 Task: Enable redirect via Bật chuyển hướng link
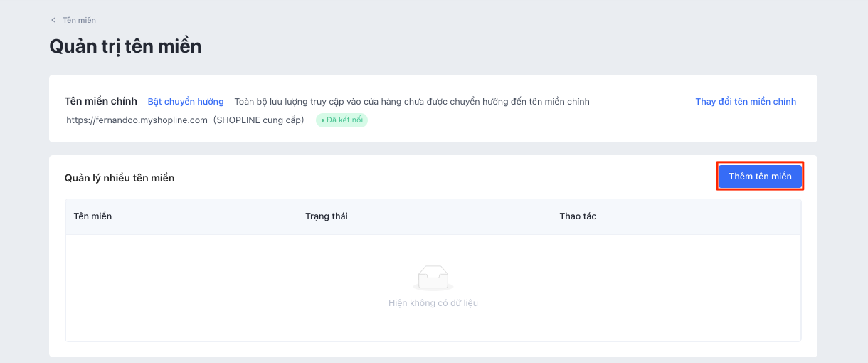click(x=186, y=102)
